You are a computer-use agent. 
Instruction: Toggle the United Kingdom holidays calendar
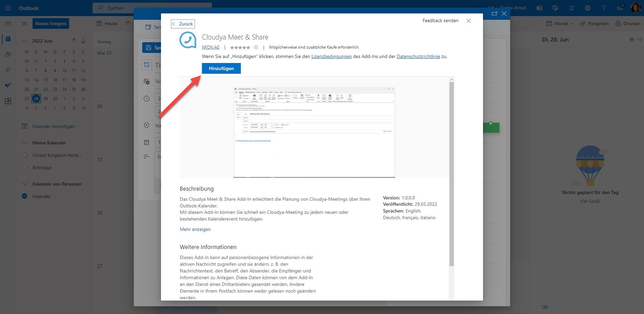pyautogui.click(x=24, y=155)
